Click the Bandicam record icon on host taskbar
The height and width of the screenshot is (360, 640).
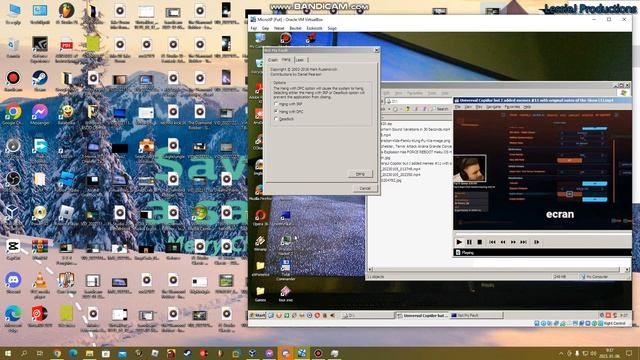click(x=318, y=353)
